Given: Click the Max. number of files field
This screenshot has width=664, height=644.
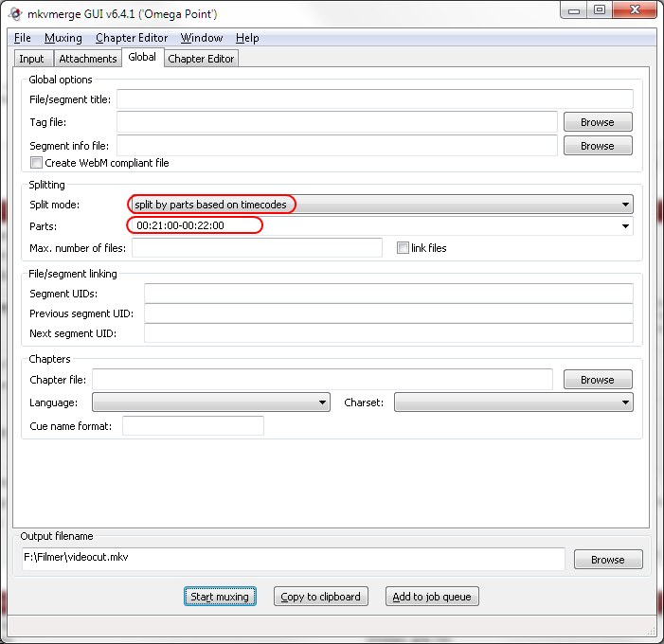Looking at the screenshot, I should tap(257, 248).
